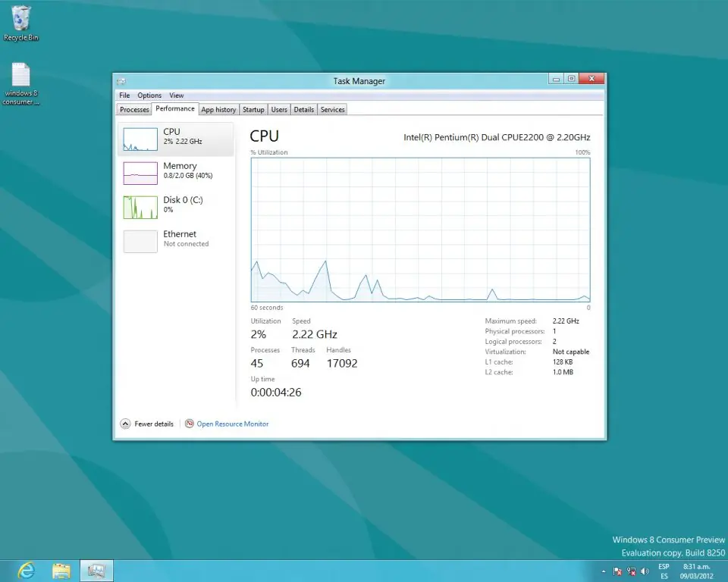
Task: Open Action Center flag icon in tray
Action: point(617,571)
